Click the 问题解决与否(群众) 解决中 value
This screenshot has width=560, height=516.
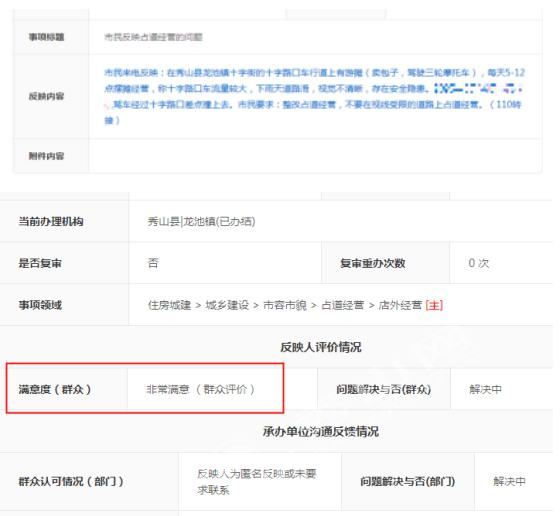tap(485, 389)
